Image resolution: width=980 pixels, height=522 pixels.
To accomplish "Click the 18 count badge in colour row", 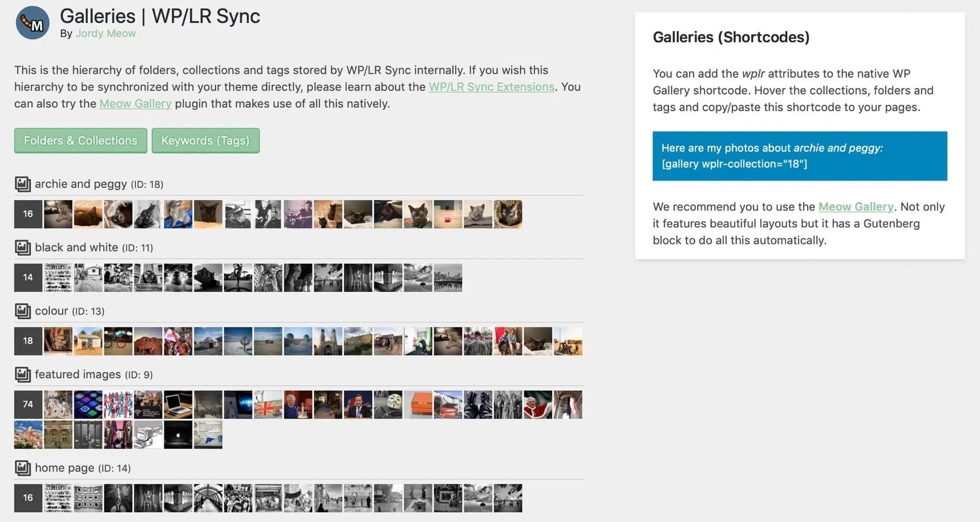I will click(x=28, y=341).
